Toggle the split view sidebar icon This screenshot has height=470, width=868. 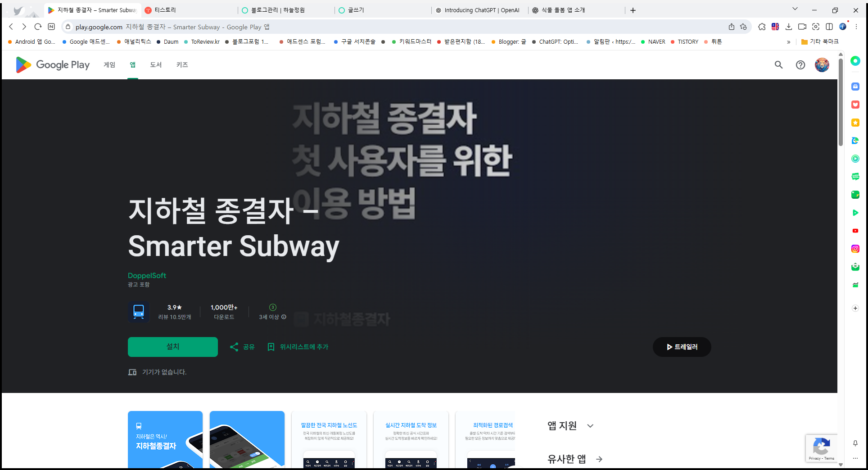(x=829, y=27)
